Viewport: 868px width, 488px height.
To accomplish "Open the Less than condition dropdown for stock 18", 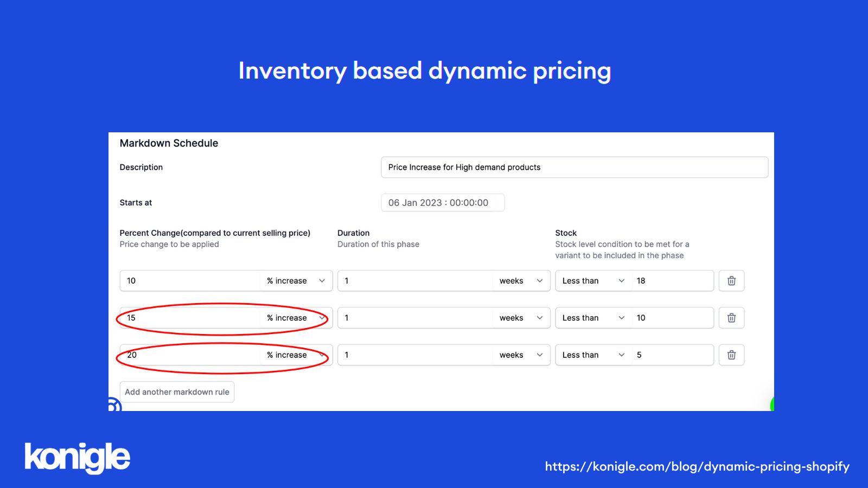I will pos(593,281).
